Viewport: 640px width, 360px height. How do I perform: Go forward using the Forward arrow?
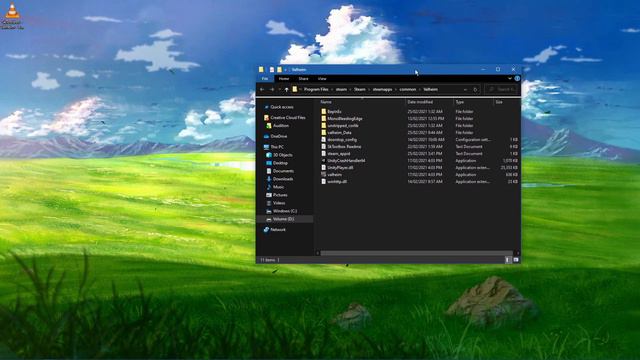272,89
